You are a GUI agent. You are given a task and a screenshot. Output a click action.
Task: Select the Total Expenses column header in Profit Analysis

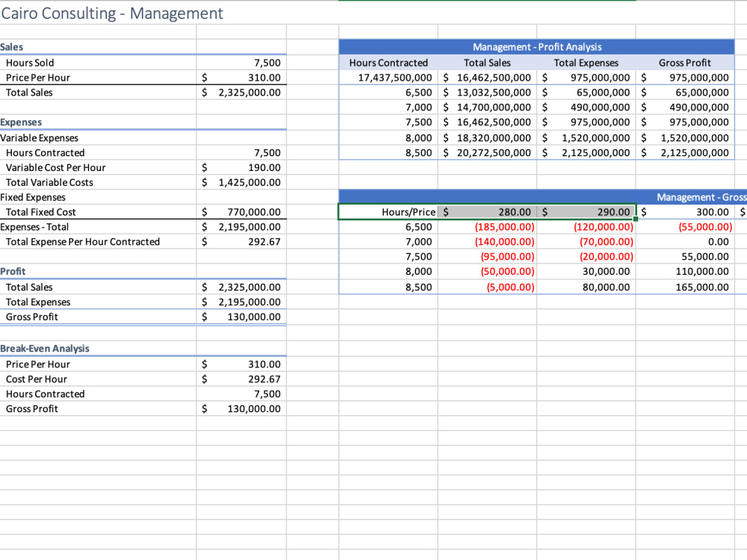point(586,63)
